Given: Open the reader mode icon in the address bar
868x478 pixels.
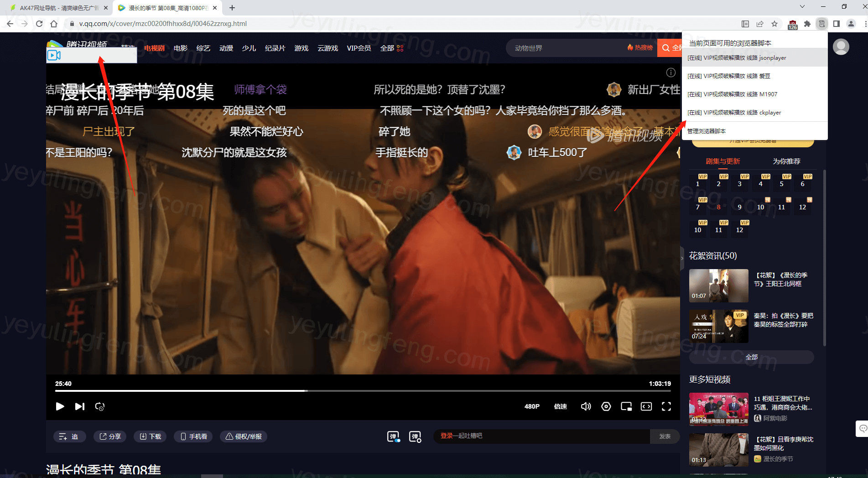Looking at the screenshot, I should point(745,24).
